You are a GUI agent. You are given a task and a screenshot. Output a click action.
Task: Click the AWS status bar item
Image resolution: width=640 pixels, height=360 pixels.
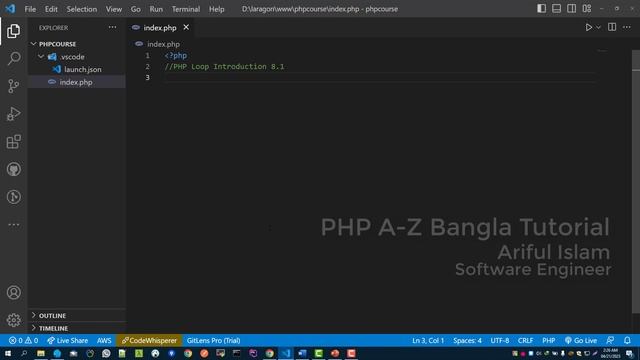click(104, 340)
